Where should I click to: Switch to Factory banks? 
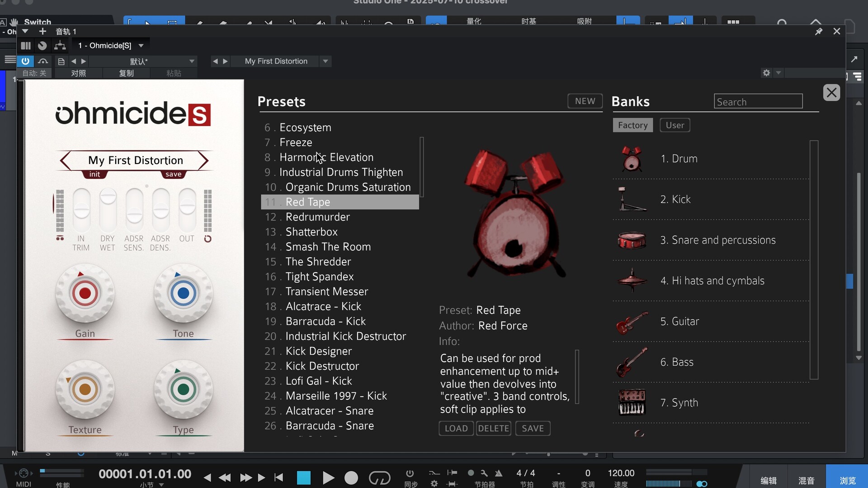tap(632, 125)
